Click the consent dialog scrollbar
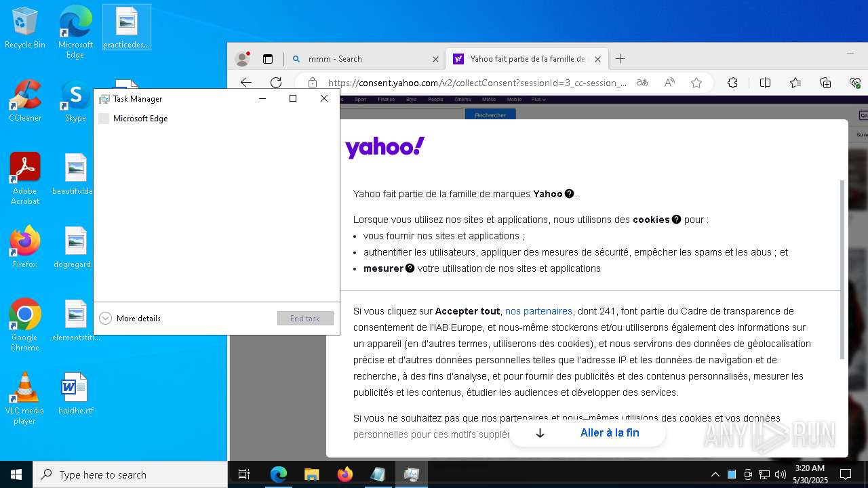 (843, 269)
